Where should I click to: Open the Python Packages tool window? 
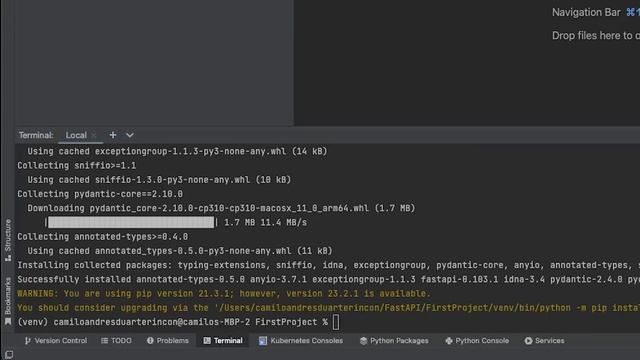[x=394, y=340]
